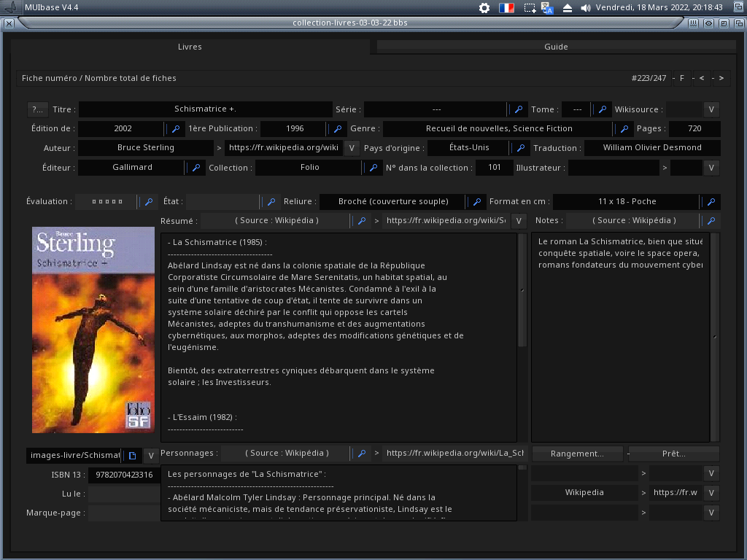Image resolution: width=747 pixels, height=560 pixels.
Task: Click the author Wikipedia URL field
Action: [x=284, y=147]
